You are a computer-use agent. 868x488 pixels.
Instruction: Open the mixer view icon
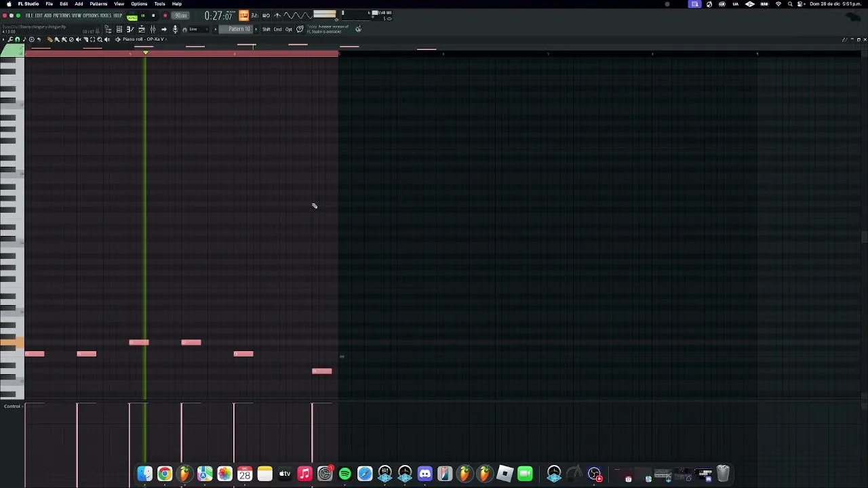[153, 29]
